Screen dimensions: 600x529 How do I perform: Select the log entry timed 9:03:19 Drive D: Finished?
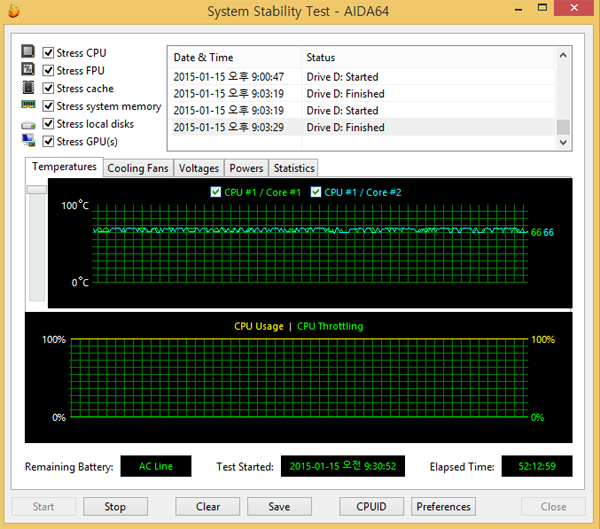362,94
